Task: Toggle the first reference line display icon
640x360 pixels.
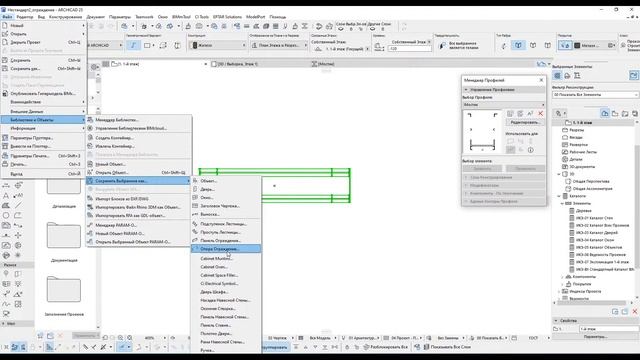Action: [503, 45]
